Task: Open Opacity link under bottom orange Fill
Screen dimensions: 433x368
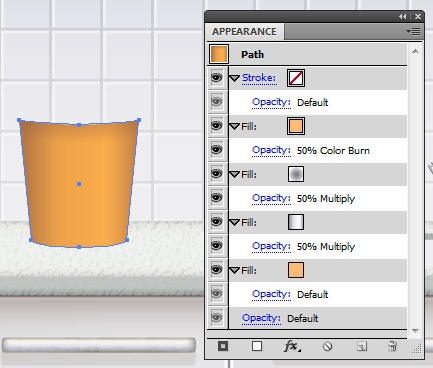Action: click(271, 294)
